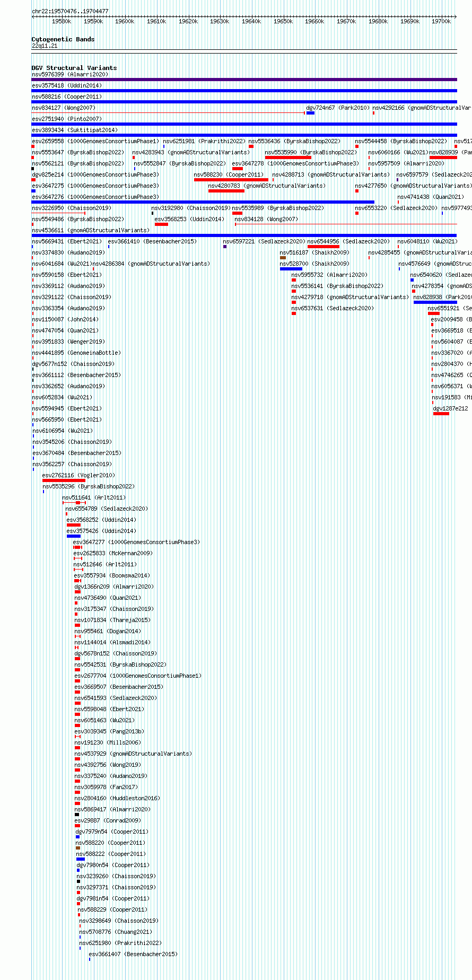The width and height of the screenshot is (472, 980).
Task: Open nsv4279718 (gnomADStructuralVariants) variant
Action: tap(350, 297)
